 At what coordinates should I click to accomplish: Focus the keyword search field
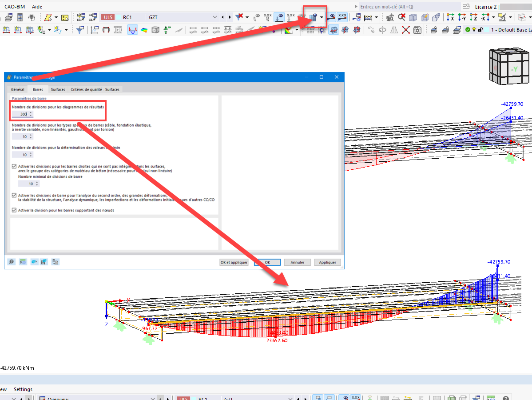pyautogui.click(x=409, y=7)
